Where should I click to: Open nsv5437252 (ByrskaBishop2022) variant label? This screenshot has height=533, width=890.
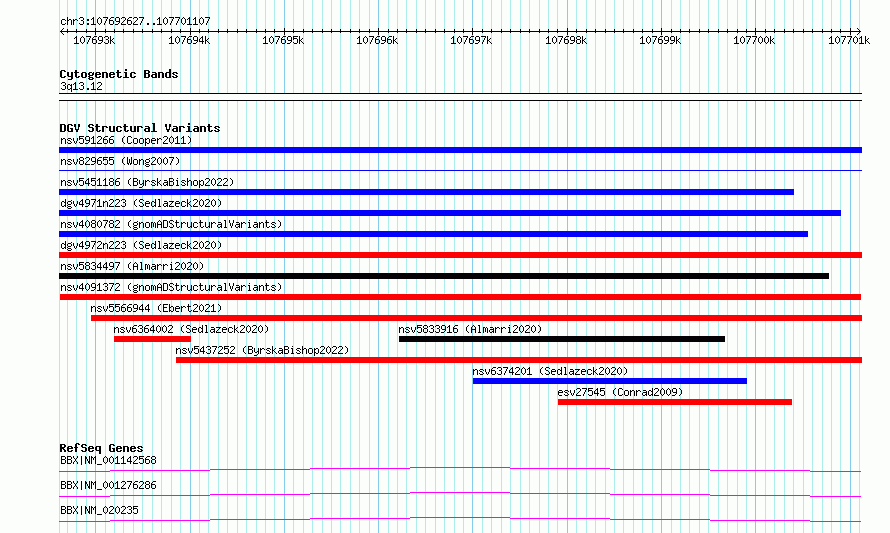click(262, 350)
